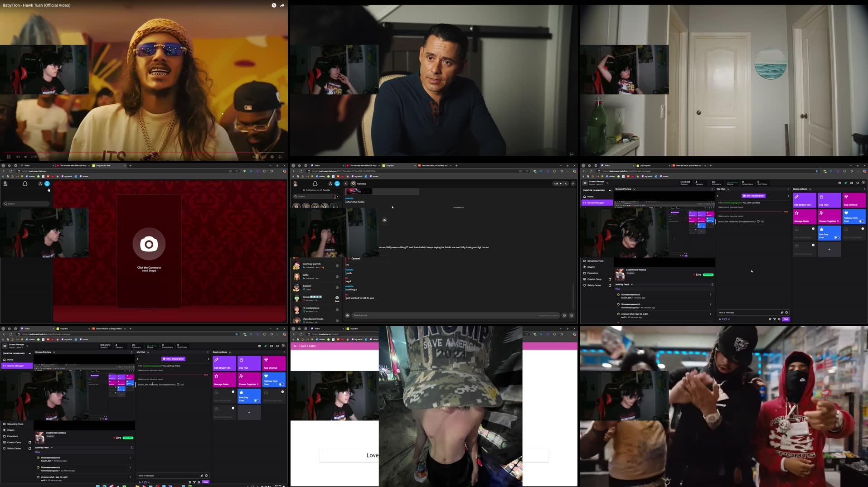Viewport: 868px width, 487px height.
Task: Expand Stream Preview dropdown in 0:43:20 dashboard
Action: pos(54,352)
